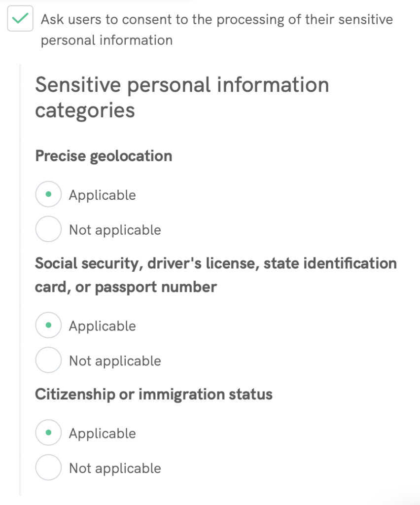The height and width of the screenshot is (505, 420).
Task: Click the 'Precise geolocation' section title
Action: (104, 156)
